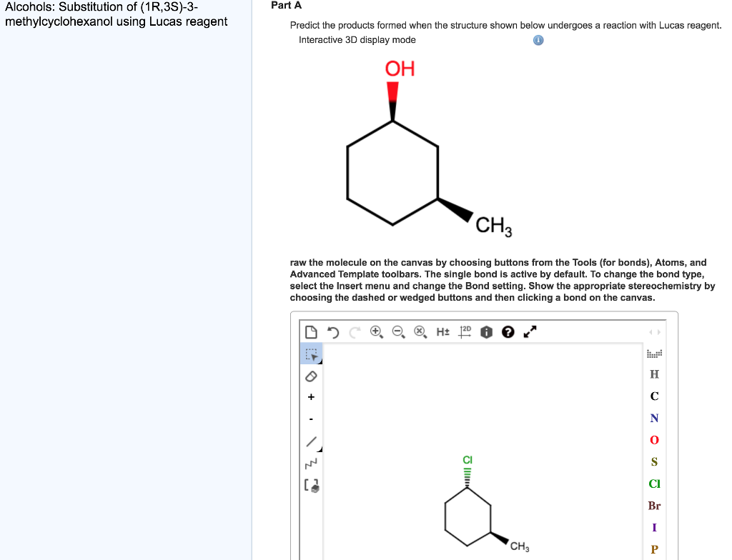Select the Part A section header
Screen dimensions: 732x560
[286, 6]
